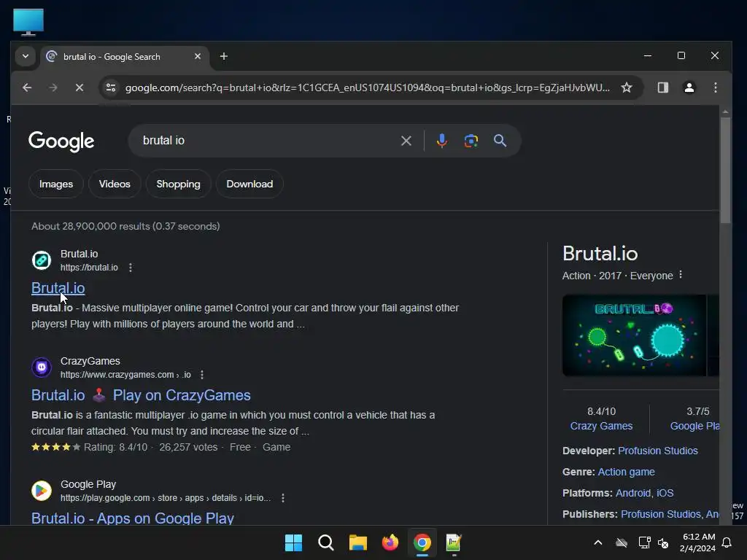Open the tab search dropdown arrow
The image size is (747, 560).
[26, 56]
